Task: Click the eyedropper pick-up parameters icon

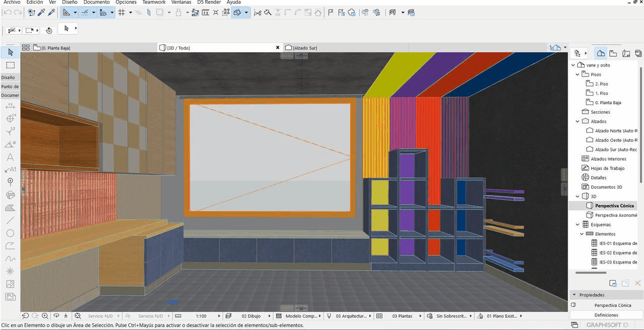Action: 41,13
